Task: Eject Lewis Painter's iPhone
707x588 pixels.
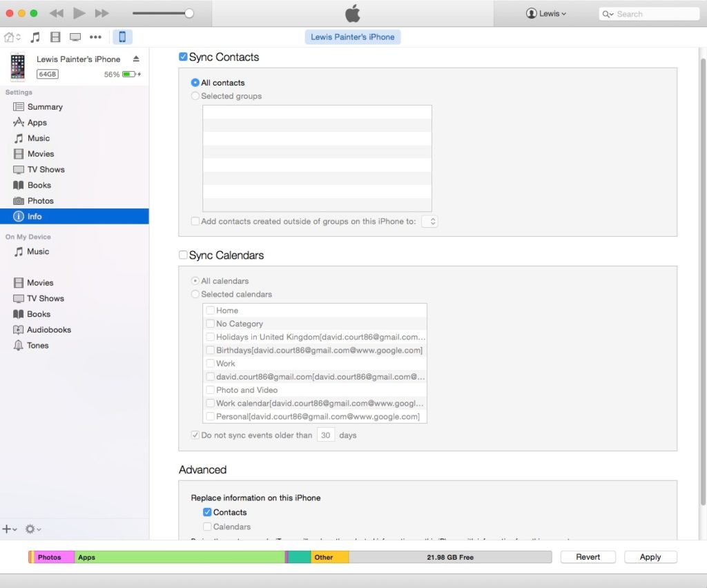Action: [136, 59]
